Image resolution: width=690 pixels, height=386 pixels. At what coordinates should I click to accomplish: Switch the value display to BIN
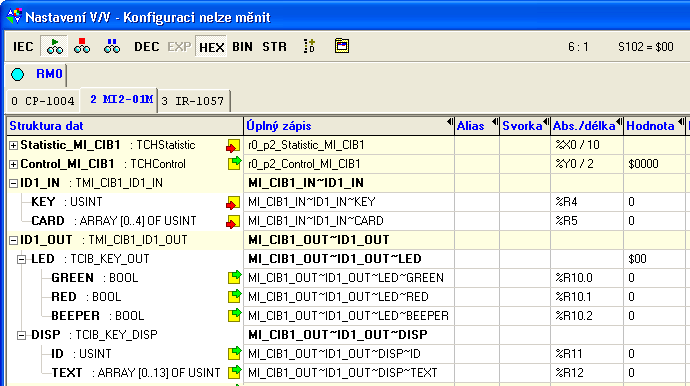242,47
